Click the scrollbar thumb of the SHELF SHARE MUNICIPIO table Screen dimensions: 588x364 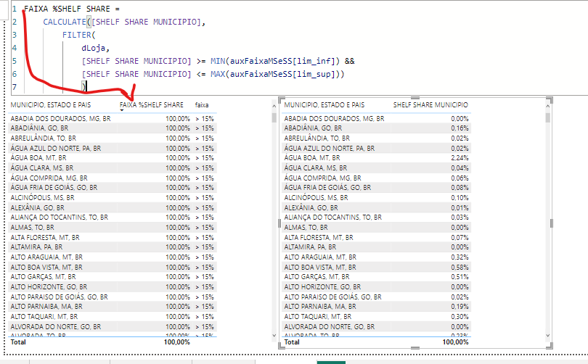547,118
